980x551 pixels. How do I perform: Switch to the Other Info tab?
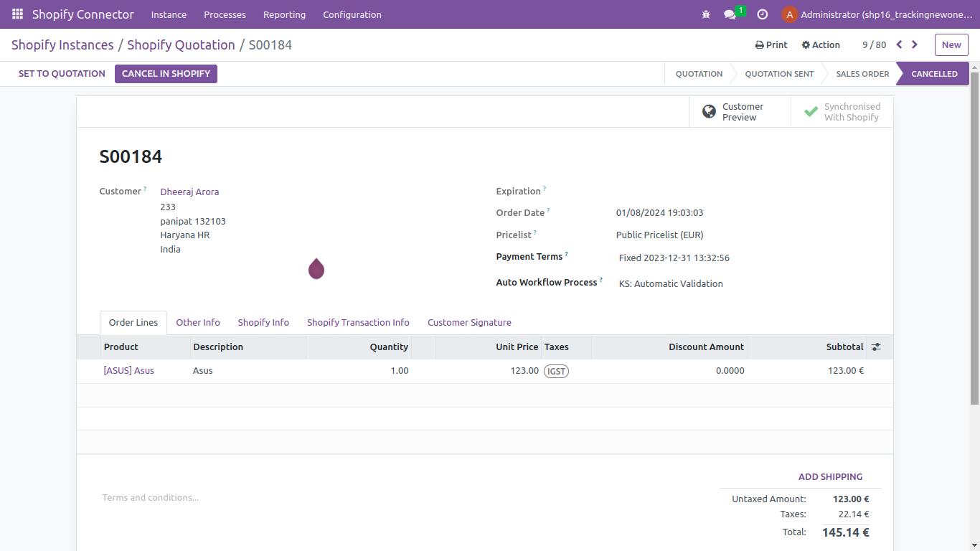198,322
